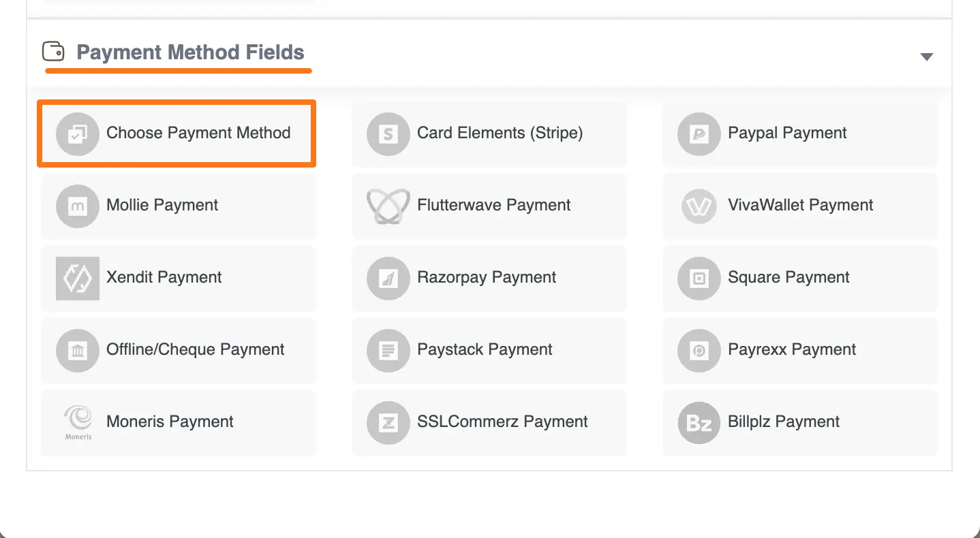
Task: Select the highlighted Choose Payment Method item
Action: (x=176, y=133)
